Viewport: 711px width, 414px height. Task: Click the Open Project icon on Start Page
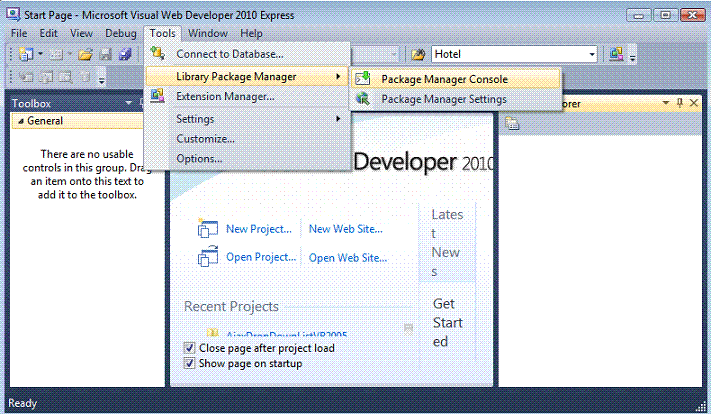pos(207,256)
